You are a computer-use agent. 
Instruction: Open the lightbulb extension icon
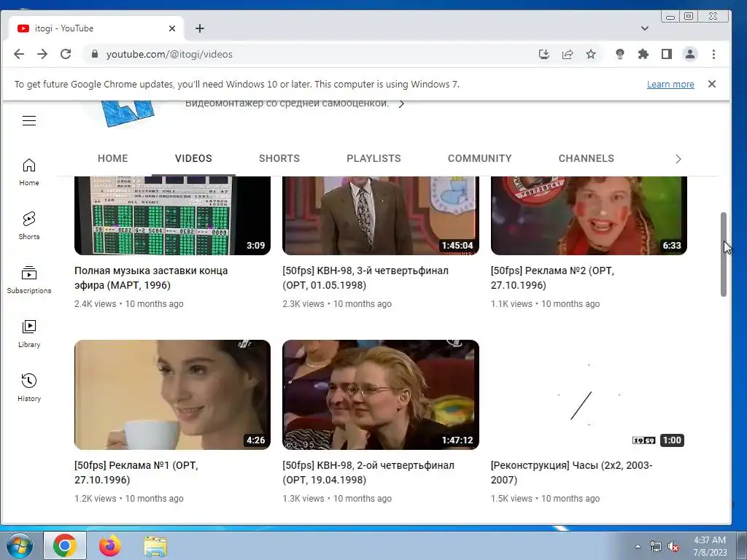tap(620, 54)
